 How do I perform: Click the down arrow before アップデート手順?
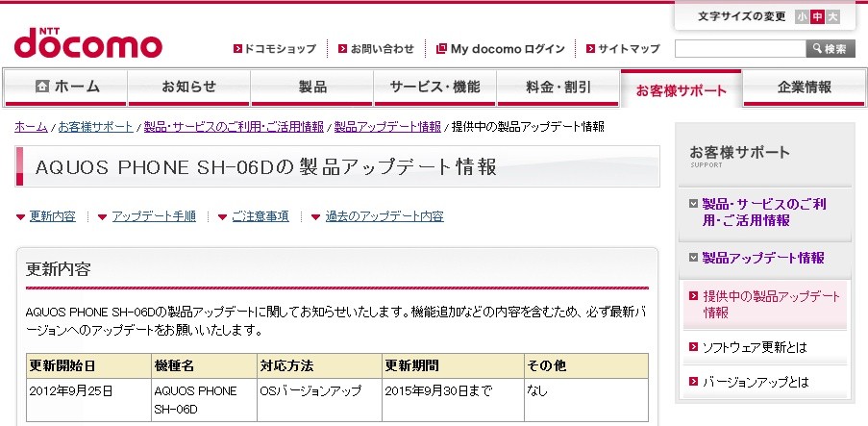103,217
